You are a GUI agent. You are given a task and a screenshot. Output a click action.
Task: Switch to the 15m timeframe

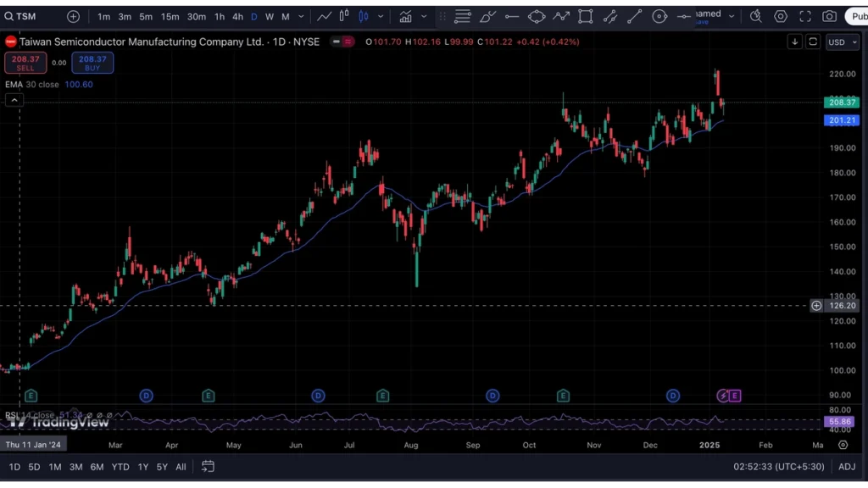[170, 17]
